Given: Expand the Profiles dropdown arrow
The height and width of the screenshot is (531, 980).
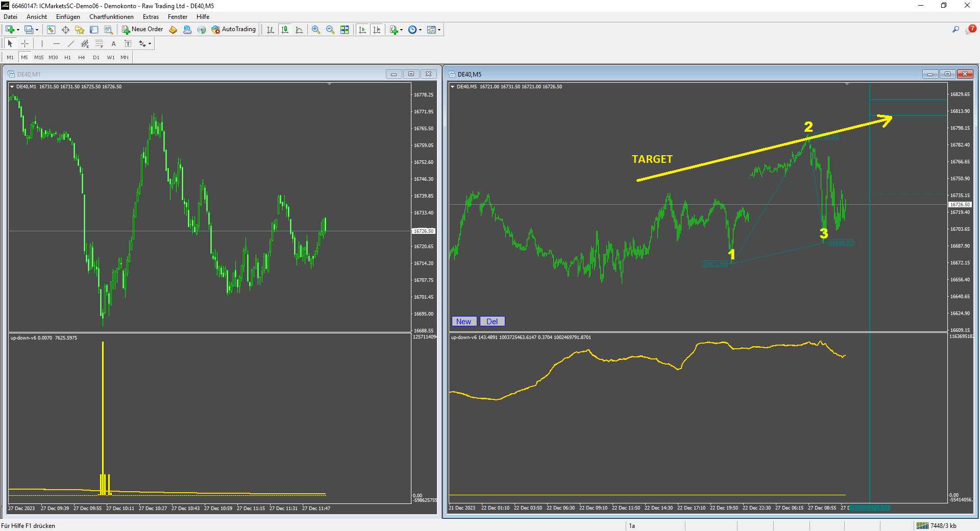Looking at the screenshot, I should coord(37,30).
